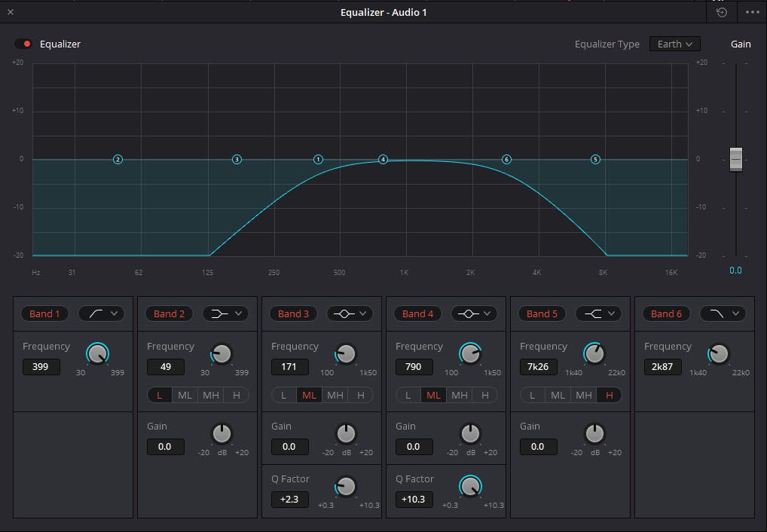Toggle the Equalizer on/off switch
This screenshot has height=532, width=767.
tap(23, 44)
